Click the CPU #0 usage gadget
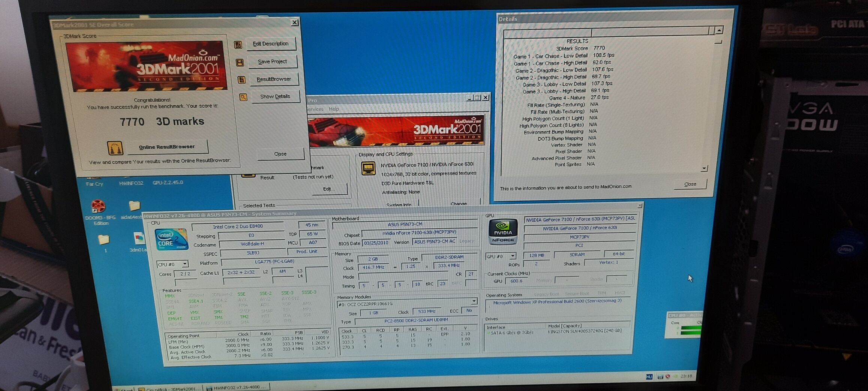The height and width of the screenshot is (391, 868). [684, 325]
